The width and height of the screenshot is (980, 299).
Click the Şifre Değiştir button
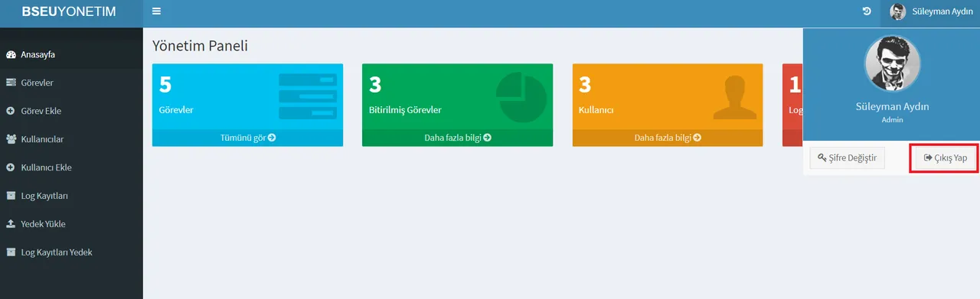[848, 158]
